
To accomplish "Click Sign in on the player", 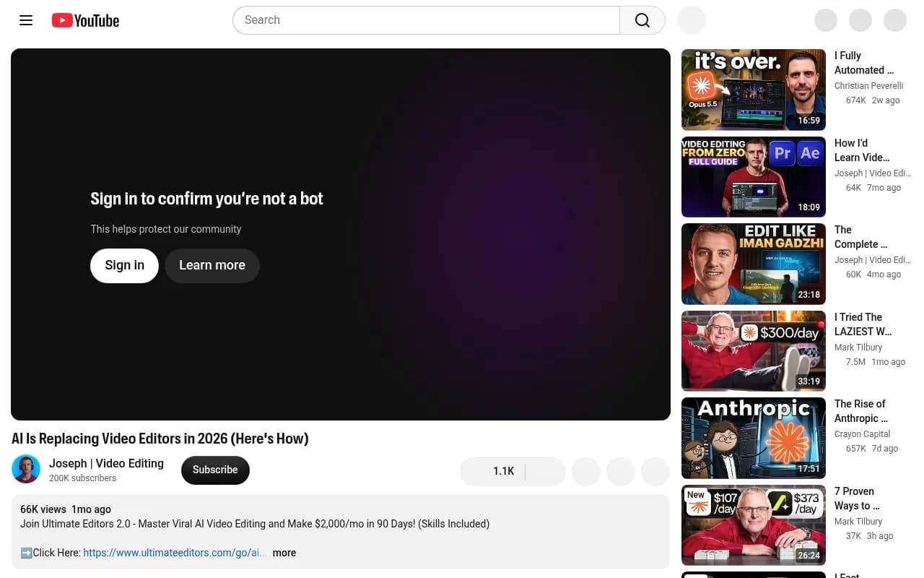I will click(x=124, y=265).
